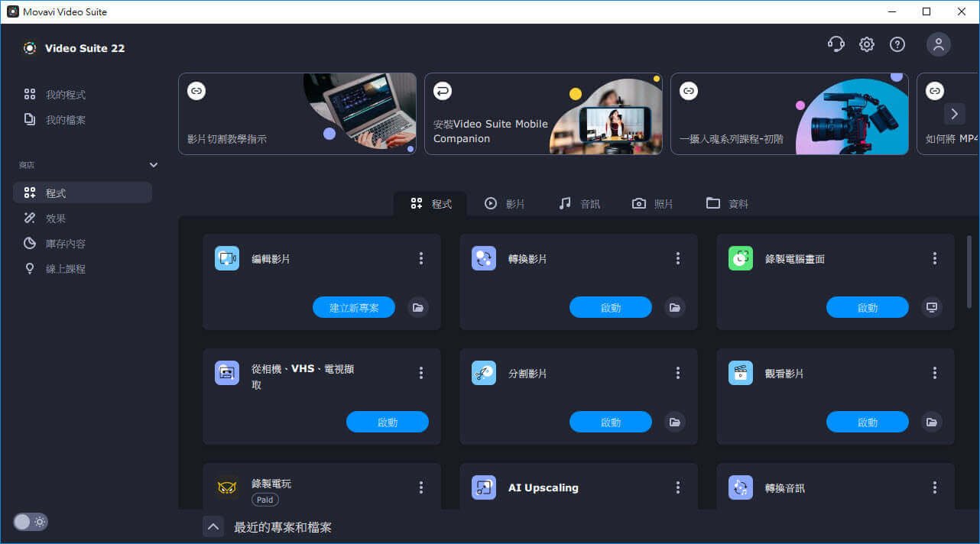Open 我的檔案 in sidebar
Screen dimensions: 980x544
(x=83, y=120)
